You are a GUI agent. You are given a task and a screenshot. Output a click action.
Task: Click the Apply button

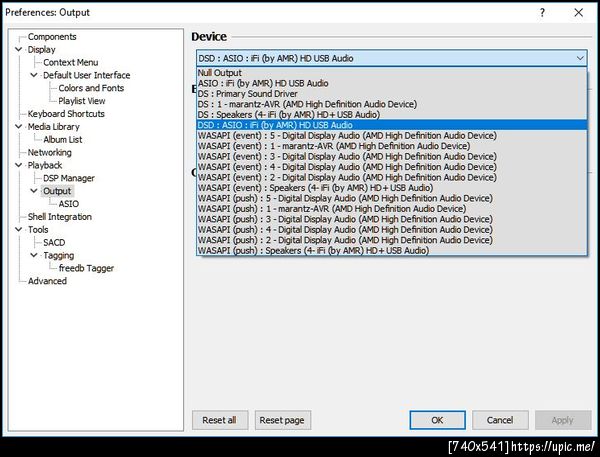click(563, 420)
